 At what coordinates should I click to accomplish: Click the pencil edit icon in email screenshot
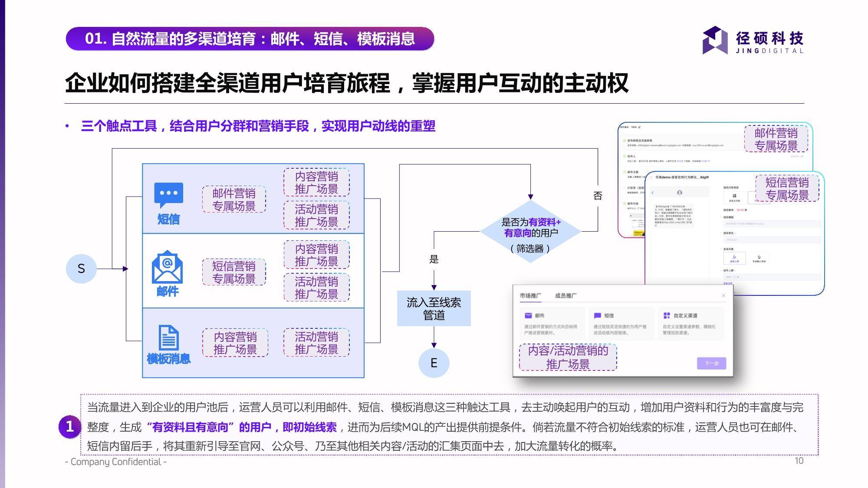(x=639, y=127)
